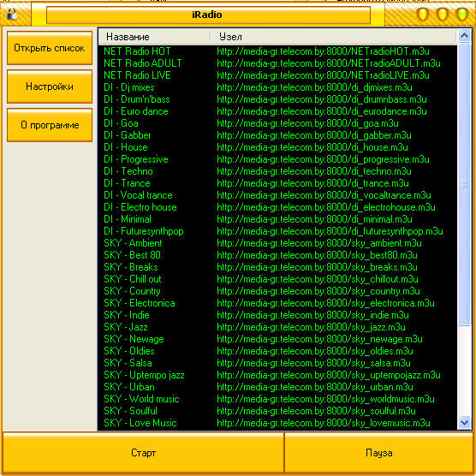Select the NET Radio ADULT station
476x476 pixels.
[x=143, y=63]
